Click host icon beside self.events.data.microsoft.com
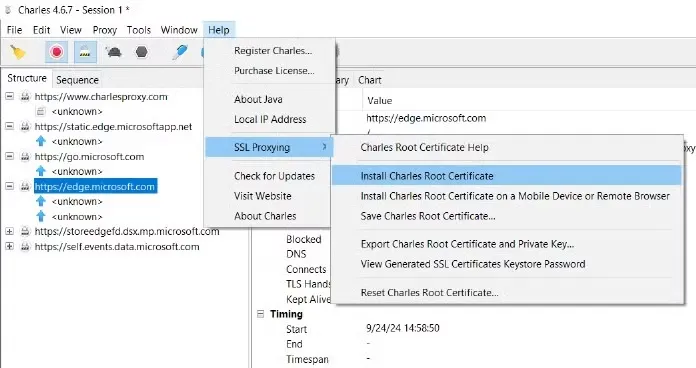 pos(25,246)
